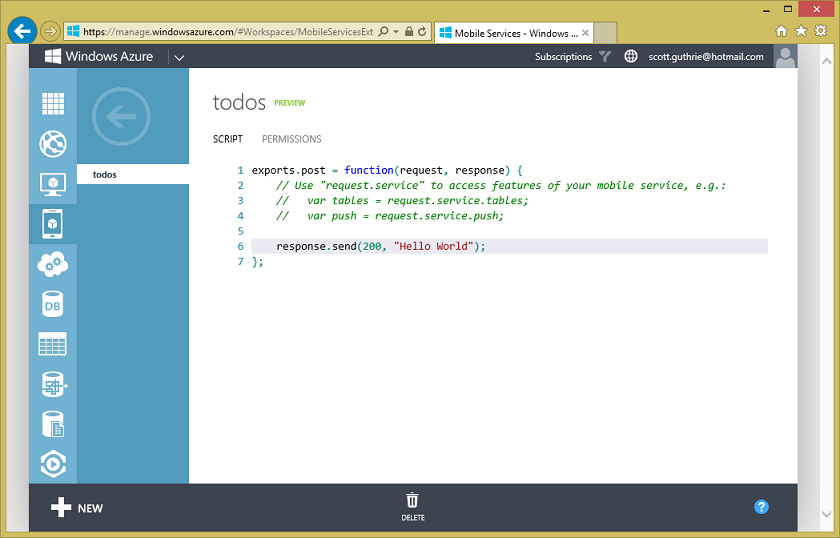Open the Storage table sidebar icon

pyautogui.click(x=52, y=344)
